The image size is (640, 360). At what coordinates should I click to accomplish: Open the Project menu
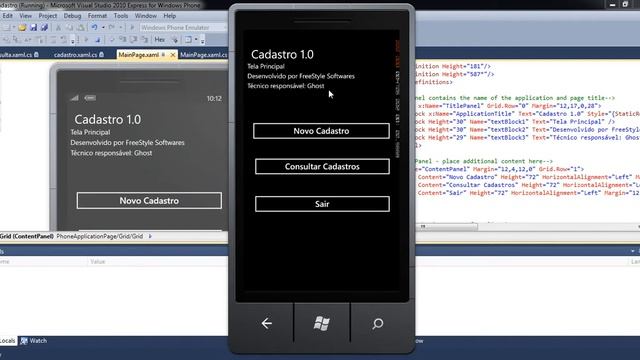[x=48, y=16]
